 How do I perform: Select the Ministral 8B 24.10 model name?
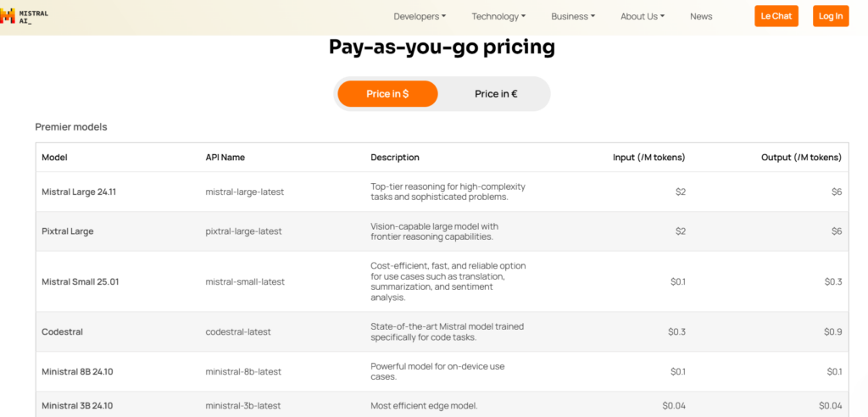tap(77, 371)
